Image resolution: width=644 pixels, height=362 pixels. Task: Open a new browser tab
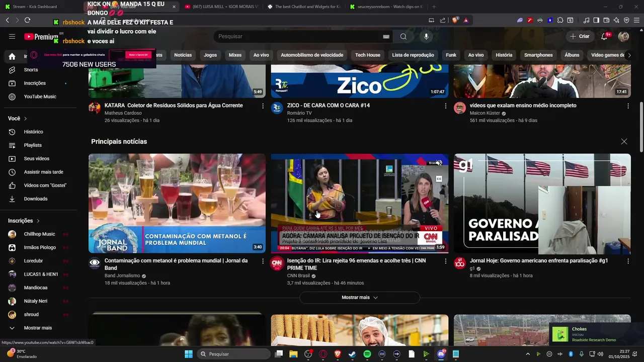[x=434, y=7]
